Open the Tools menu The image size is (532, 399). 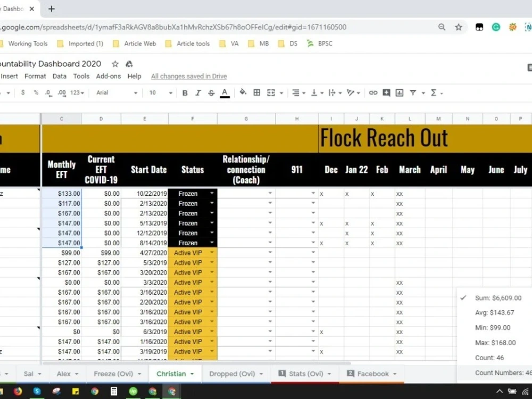coord(81,76)
